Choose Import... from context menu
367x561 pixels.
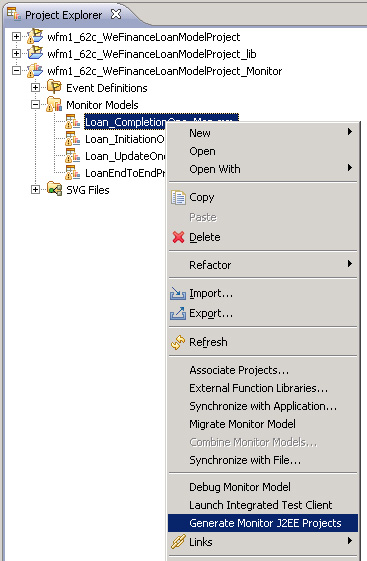coord(263,293)
